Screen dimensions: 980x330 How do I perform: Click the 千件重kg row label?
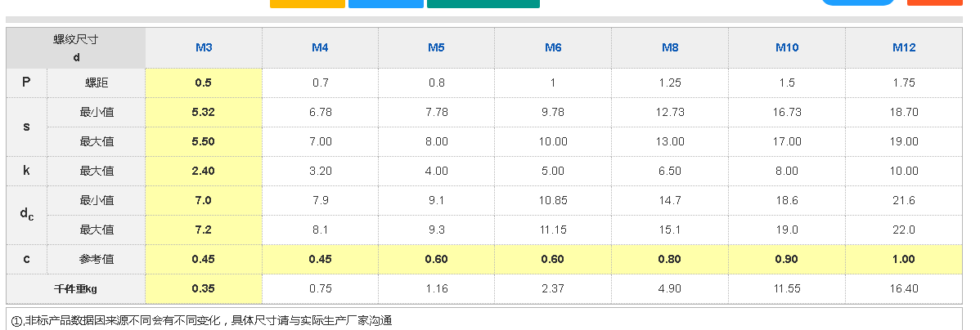(76, 288)
